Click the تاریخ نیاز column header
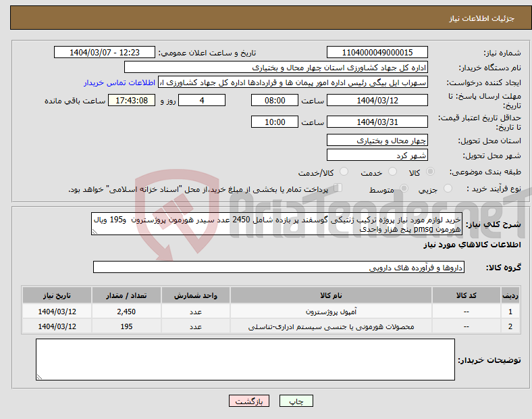 [57, 295]
